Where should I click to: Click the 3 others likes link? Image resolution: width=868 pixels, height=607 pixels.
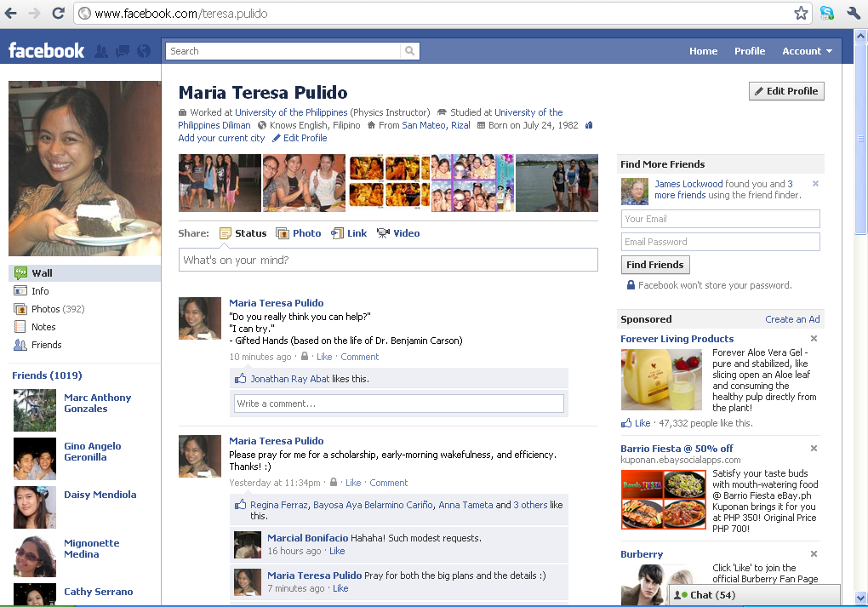pyautogui.click(x=530, y=505)
